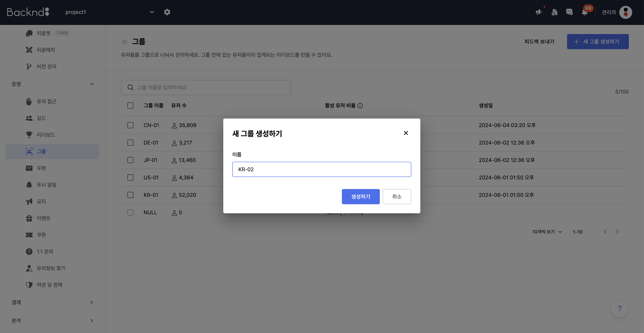Open 리더보드 menu item
This screenshot has width=644, height=333.
(x=52, y=135)
